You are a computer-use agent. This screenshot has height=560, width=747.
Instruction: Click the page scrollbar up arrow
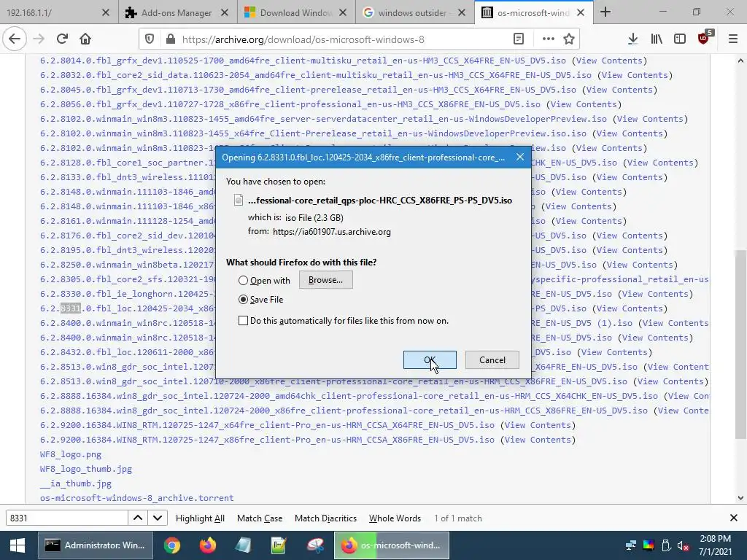click(740, 61)
